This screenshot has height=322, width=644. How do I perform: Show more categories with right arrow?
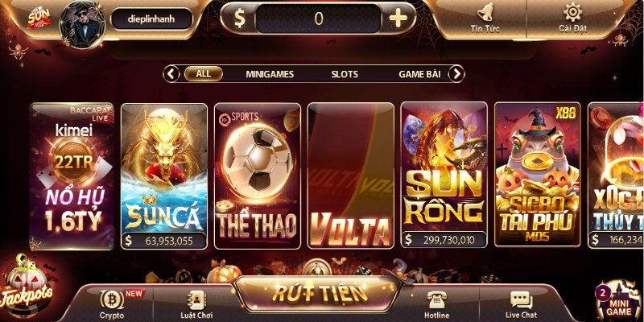click(x=456, y=74)
